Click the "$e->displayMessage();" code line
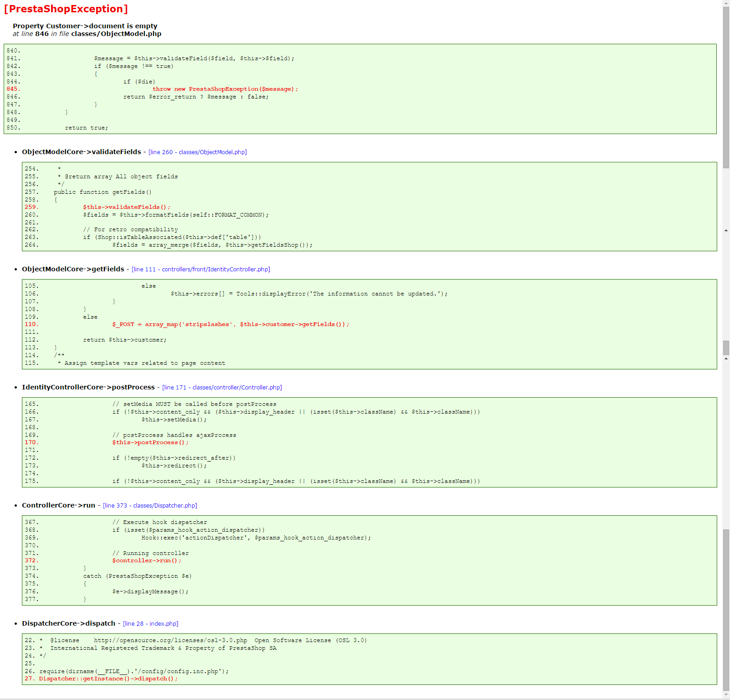Image resolution: width=730 pixels, height=700 pixels. pyautogui.click(x=151, y=592)
